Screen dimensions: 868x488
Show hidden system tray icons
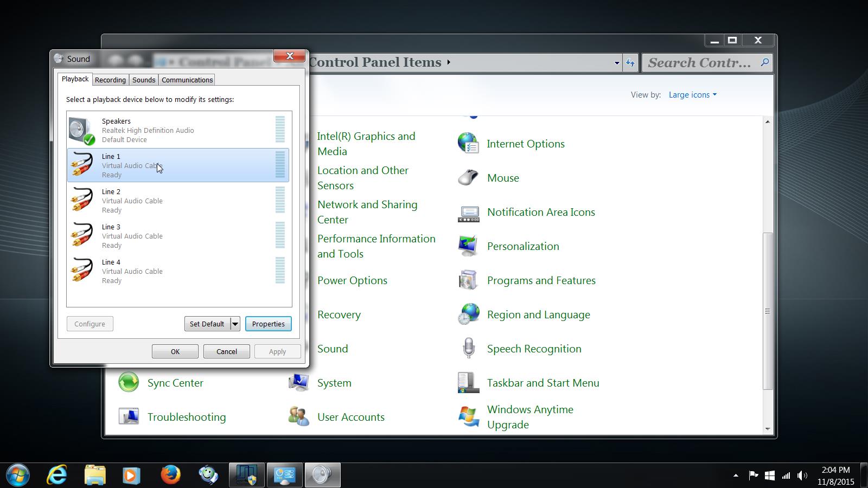coord(736,476)
